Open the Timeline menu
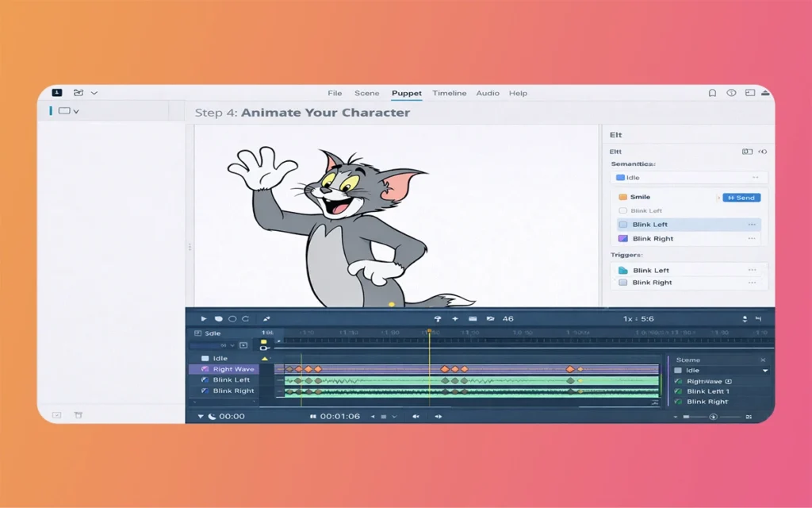Screen dimensions: 812x508 (450, 93)
